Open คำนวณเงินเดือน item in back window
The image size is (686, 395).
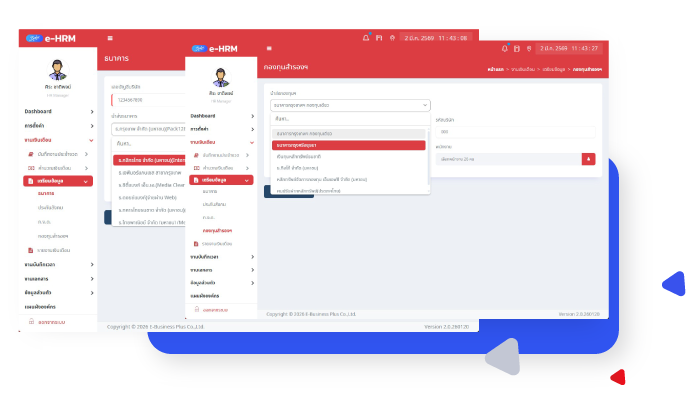[x=58, y=168]
